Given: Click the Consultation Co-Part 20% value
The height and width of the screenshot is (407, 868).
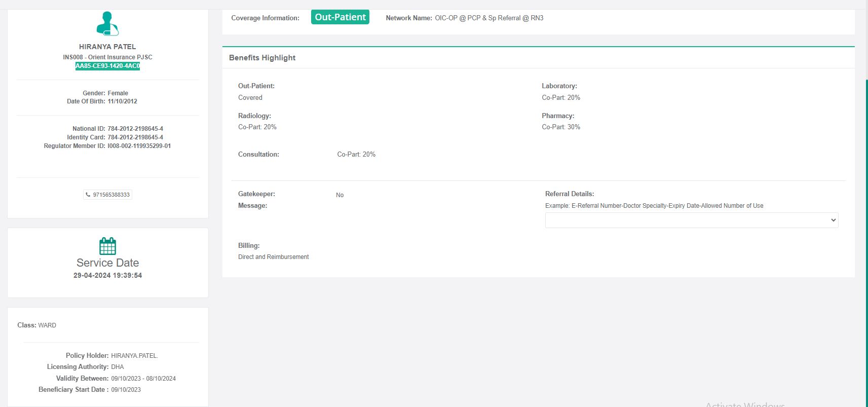Looking at the screenshot, I should pos(356,155).
